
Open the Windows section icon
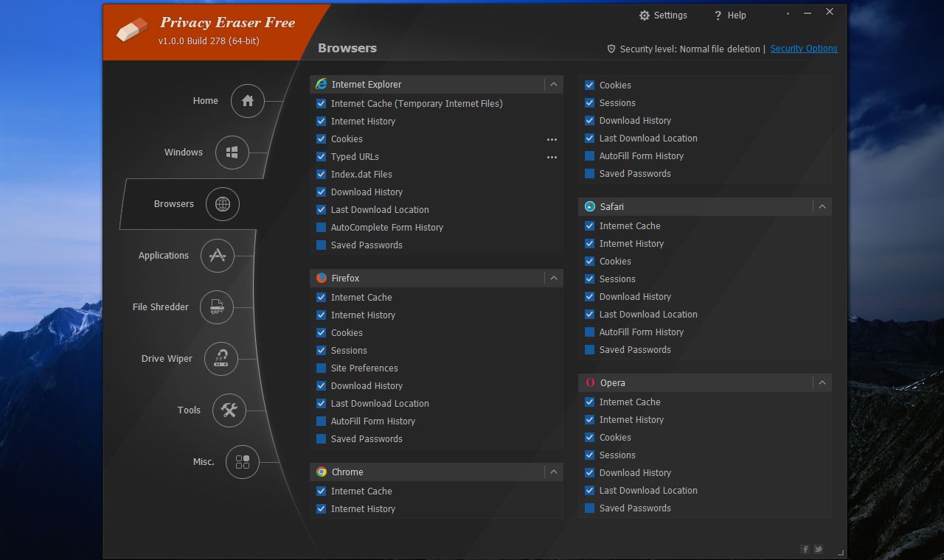point(232,153)
